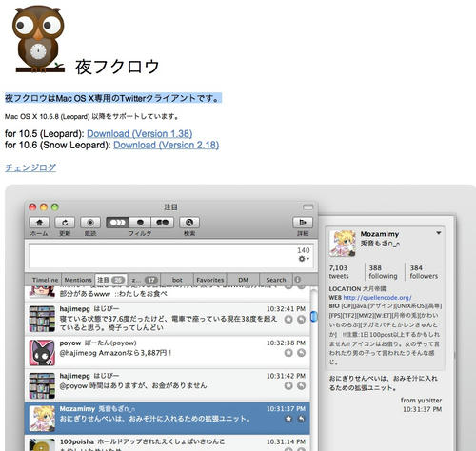Viewport: 476px width, 451px height.
Task: Click the 10:32:38 PM timestamp
Action: pyautogui.click(x=286, y=343)
